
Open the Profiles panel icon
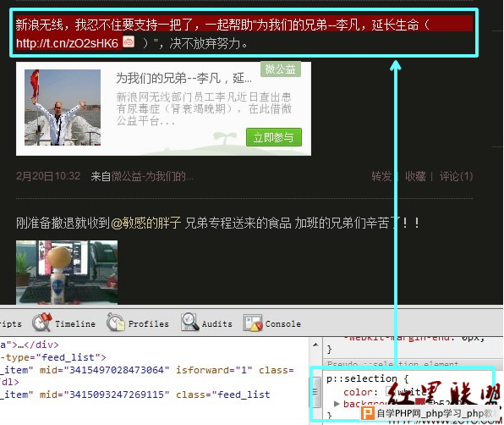(115, 322)
